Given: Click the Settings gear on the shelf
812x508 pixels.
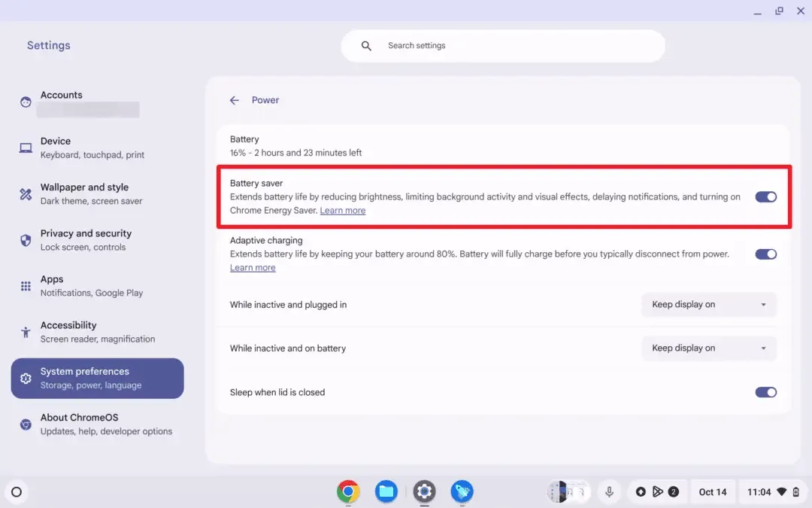Looking at the screenshot, I should 424,491.
